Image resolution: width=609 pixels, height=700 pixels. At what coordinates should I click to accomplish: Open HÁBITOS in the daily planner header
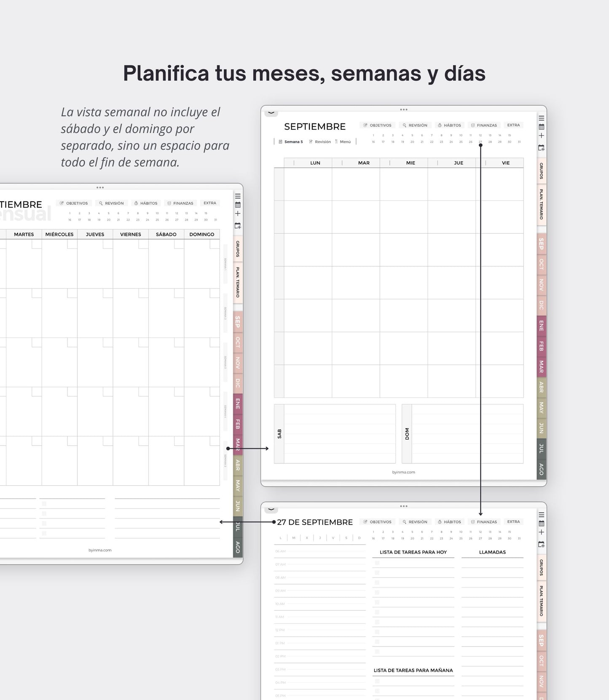(449, 522)
